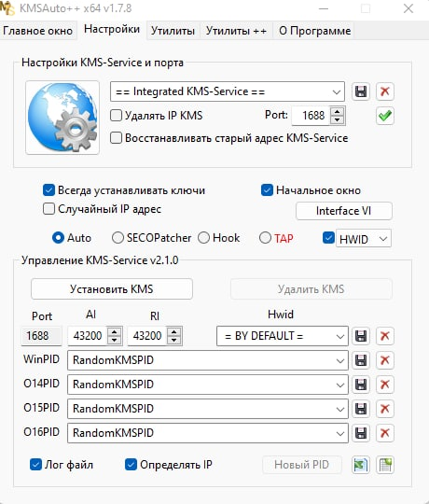The height and width of the screenshot is (504, 429).
Task: Enable Случайный IP адрес checkbox
Action: click(49, 209)
